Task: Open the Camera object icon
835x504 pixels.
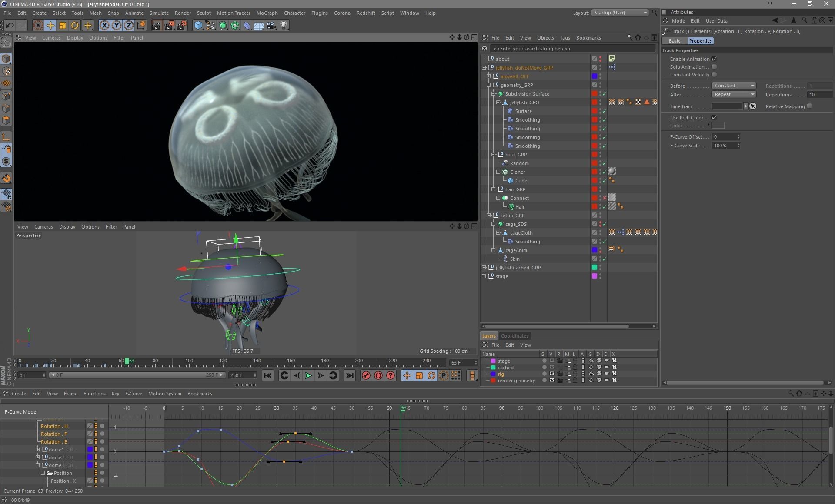Action: click(x=271, y=25)
